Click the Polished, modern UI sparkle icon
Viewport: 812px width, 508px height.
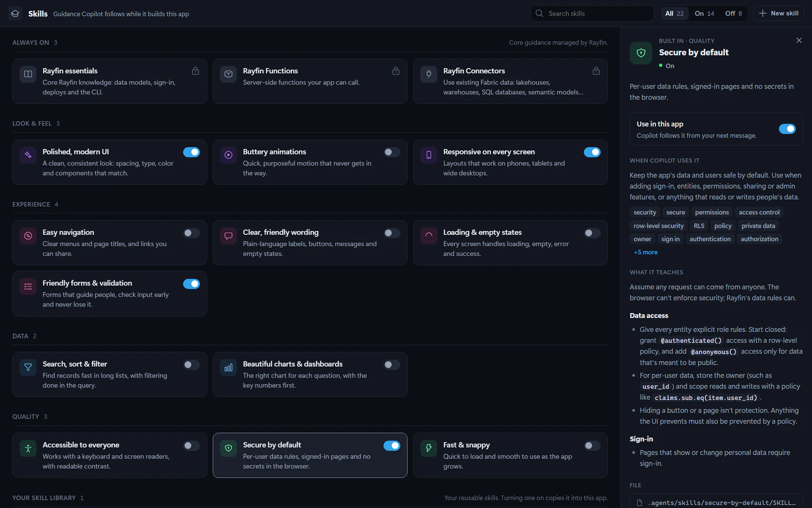pos(28,155)
